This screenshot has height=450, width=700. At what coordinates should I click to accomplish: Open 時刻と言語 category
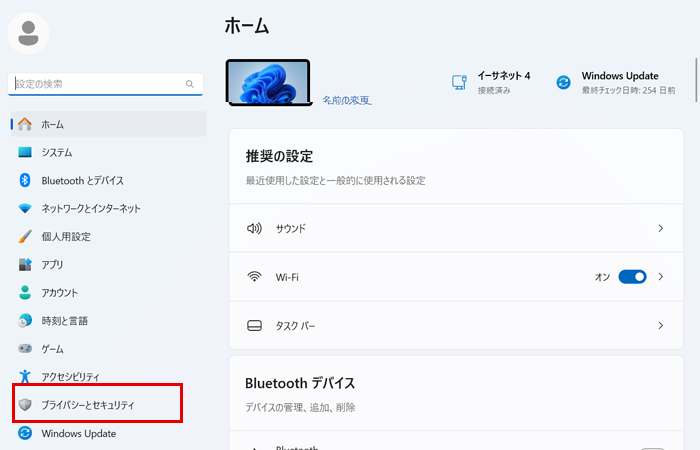[x=108, y=321]
